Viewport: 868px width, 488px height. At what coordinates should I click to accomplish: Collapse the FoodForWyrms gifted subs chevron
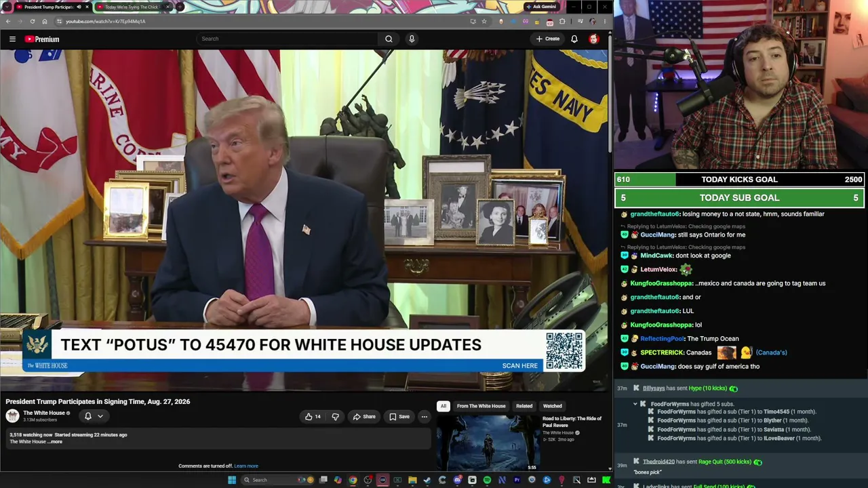point(635,404)
